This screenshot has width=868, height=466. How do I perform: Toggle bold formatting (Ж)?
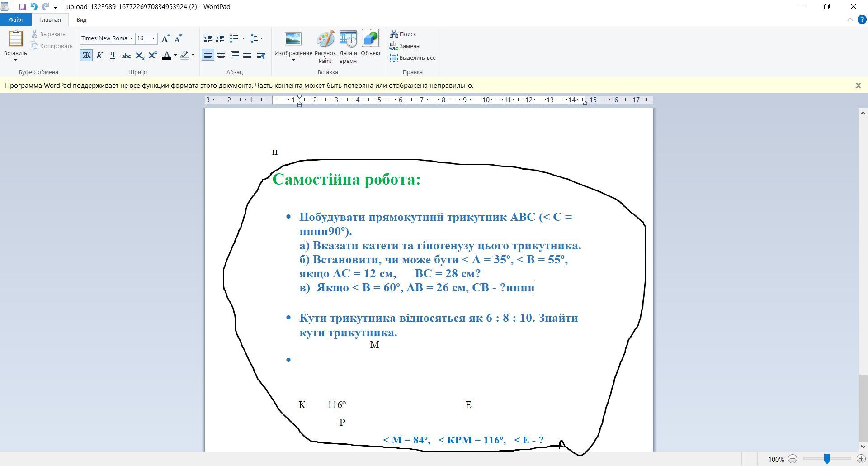click(86, 55)
